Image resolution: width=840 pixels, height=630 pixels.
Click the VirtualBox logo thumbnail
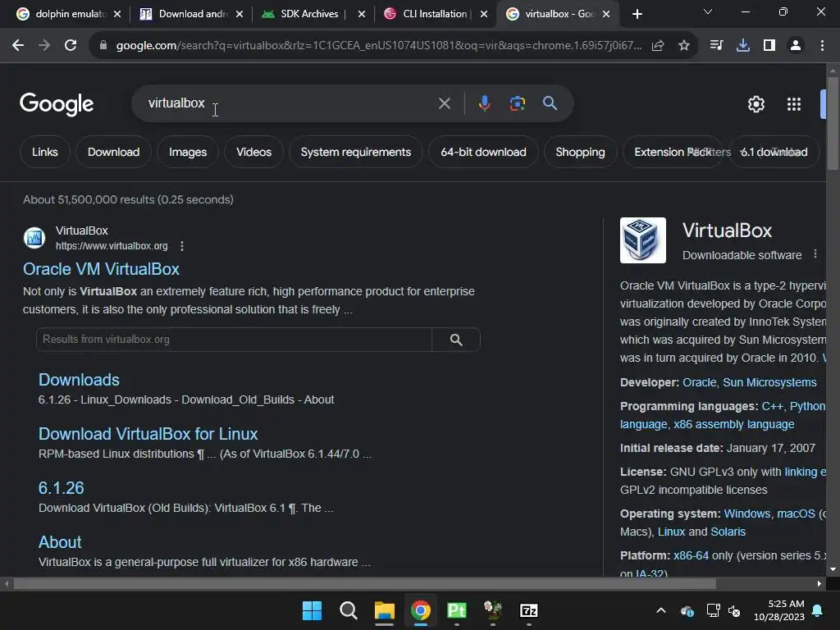[643, 240]
